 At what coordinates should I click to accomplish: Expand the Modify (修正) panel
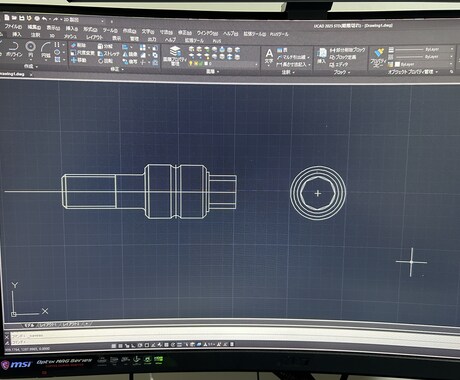coord(116,69)
